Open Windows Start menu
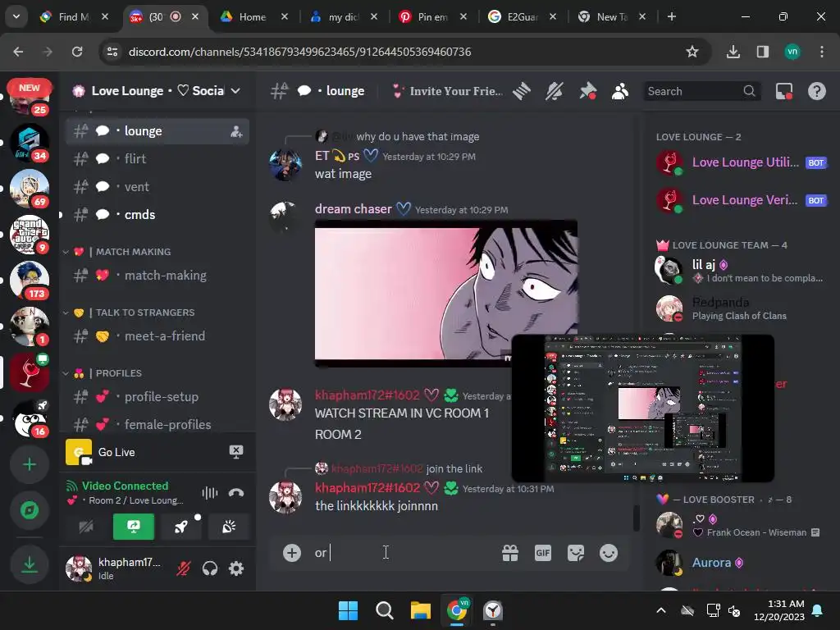 point(348,610)
